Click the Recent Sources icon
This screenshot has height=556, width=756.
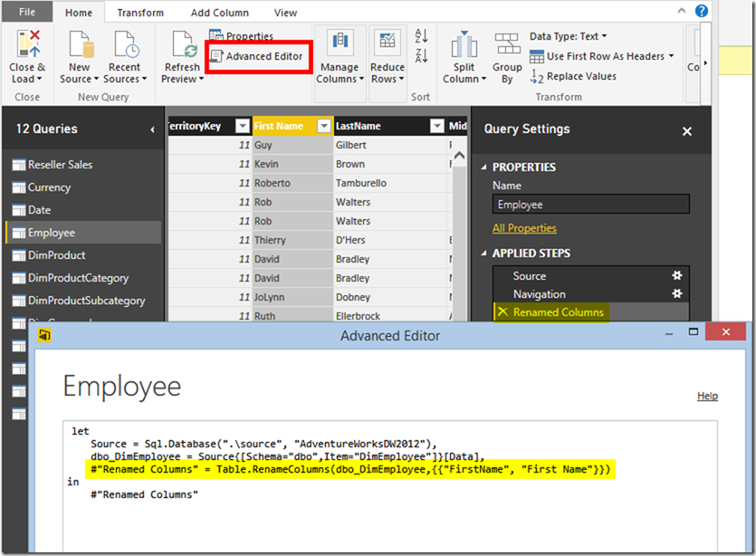pos(127,43)
